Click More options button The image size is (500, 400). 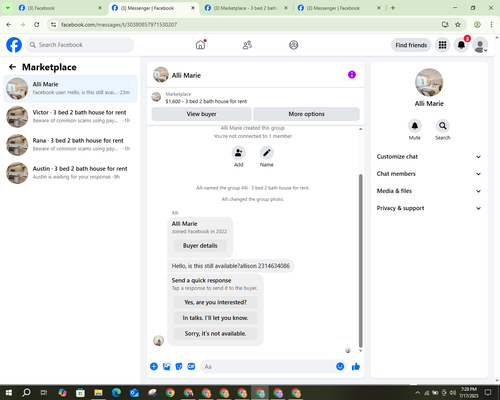(x=306, y=114)
